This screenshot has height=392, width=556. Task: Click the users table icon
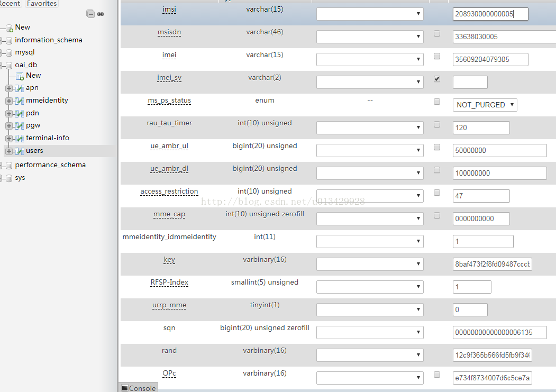click(x=20, y=151)
